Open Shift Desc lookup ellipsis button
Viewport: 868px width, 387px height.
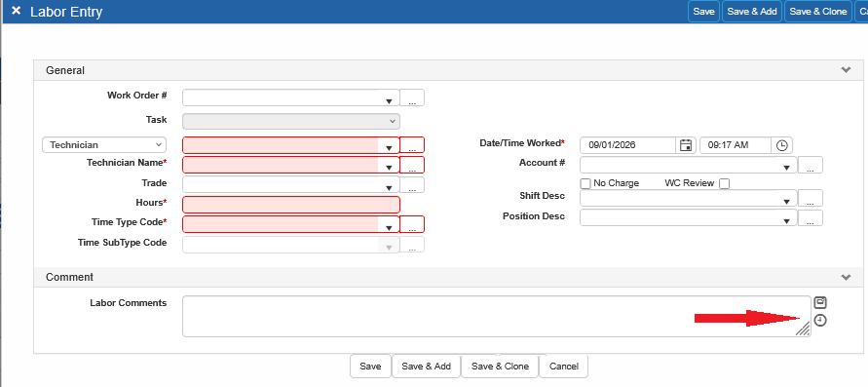(811, 198)
